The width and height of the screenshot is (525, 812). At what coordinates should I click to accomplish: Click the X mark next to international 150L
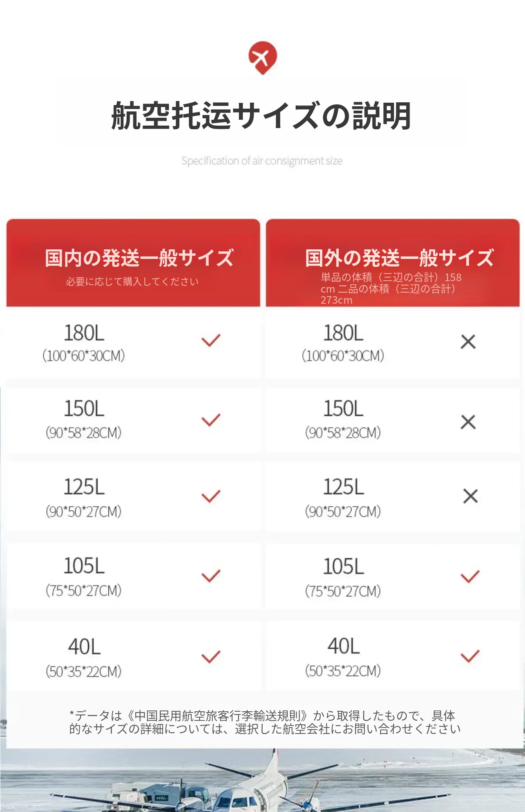click(x=468, y=422)
